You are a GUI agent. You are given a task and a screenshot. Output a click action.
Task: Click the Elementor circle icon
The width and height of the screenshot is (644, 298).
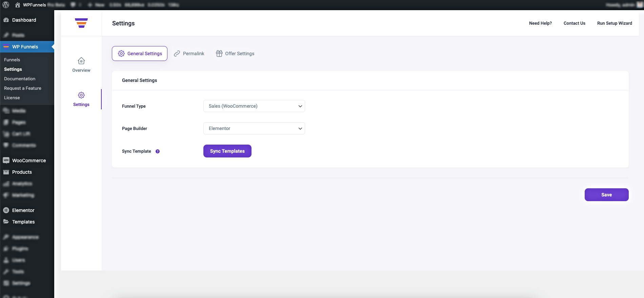coord(6,210)
